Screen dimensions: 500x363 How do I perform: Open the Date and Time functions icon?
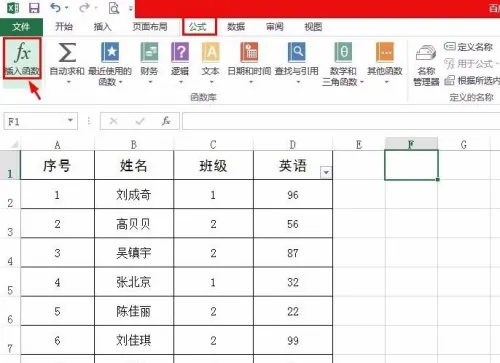click(249, 53)
